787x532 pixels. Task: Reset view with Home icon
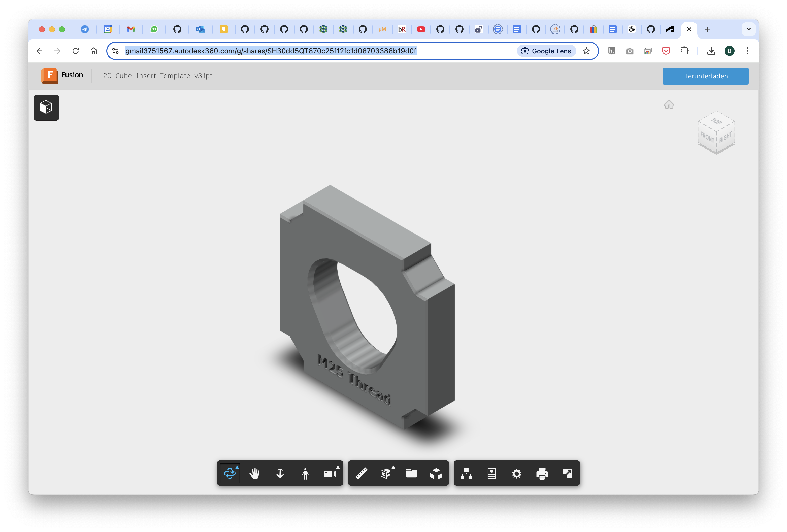click(669, 104)
